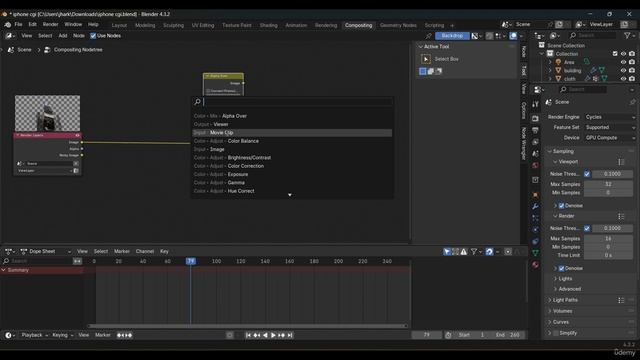Open the Physics properties tab icon

pos(535,229)
